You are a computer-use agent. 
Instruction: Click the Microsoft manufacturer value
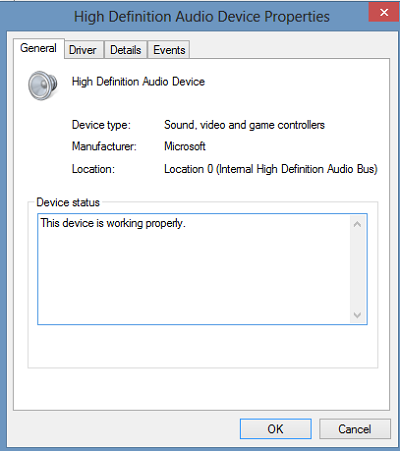click(x=185, y=146)
